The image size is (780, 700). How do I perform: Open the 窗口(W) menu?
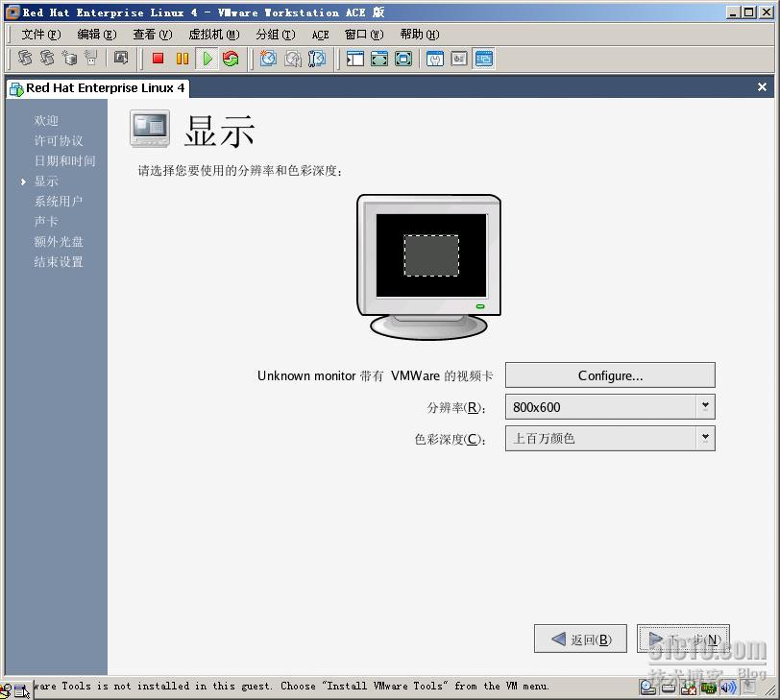point(364,35)
